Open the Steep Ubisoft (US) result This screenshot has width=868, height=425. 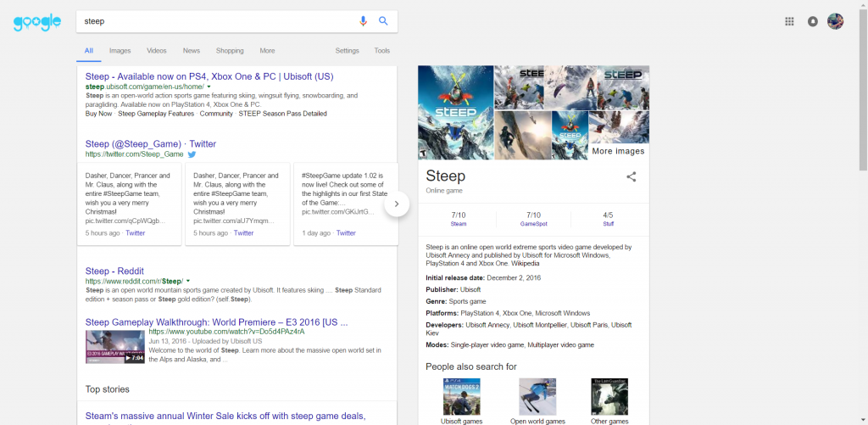click(209, 76)
